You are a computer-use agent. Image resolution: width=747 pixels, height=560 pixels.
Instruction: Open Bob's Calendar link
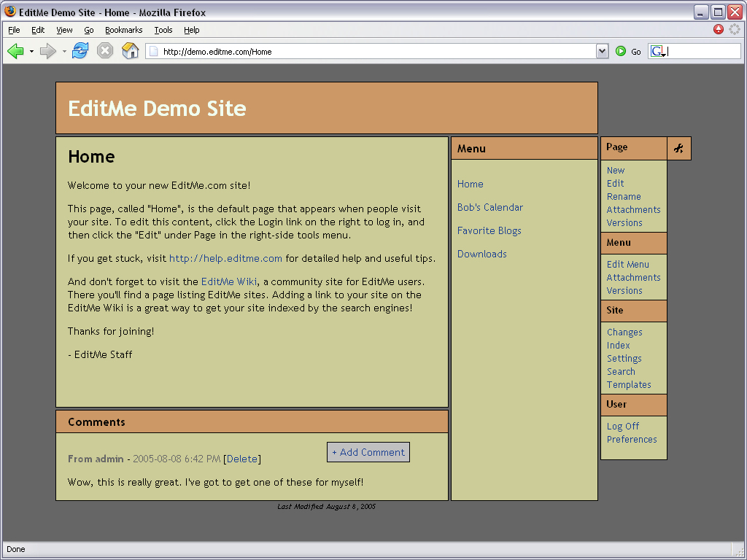(489, 207)
